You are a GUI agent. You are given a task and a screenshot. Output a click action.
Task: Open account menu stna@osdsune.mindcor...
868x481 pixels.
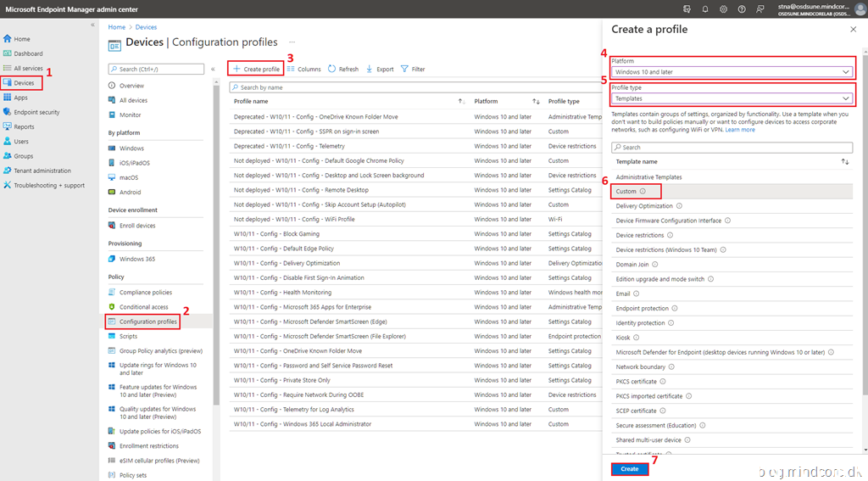[821, 8]
